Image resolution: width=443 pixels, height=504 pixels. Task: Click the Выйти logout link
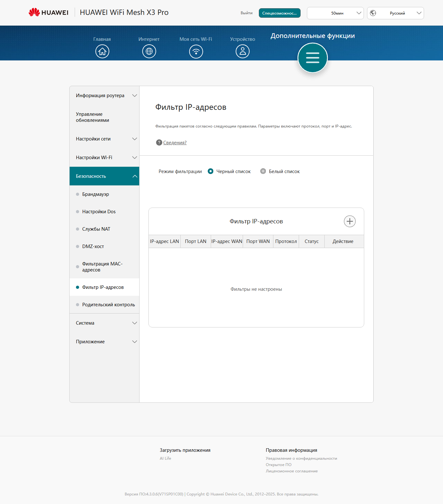(x=246, y=13)
